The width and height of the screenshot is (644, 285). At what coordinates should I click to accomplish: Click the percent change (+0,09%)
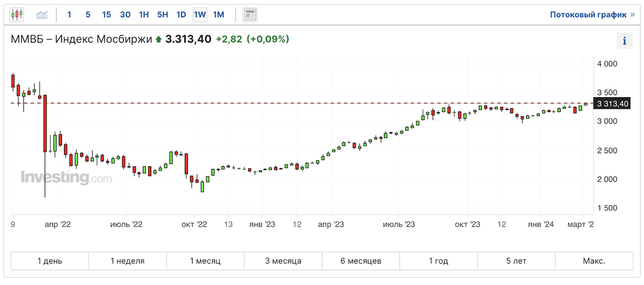pos(268,39)
